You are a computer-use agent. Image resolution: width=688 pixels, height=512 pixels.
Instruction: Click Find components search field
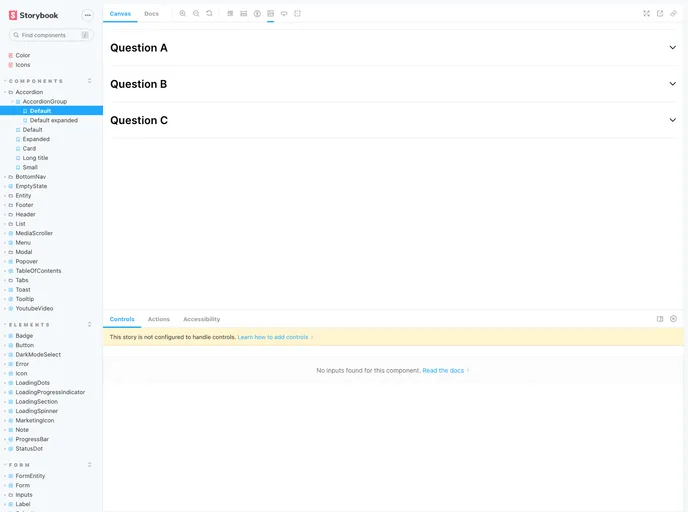pos(51,35)
